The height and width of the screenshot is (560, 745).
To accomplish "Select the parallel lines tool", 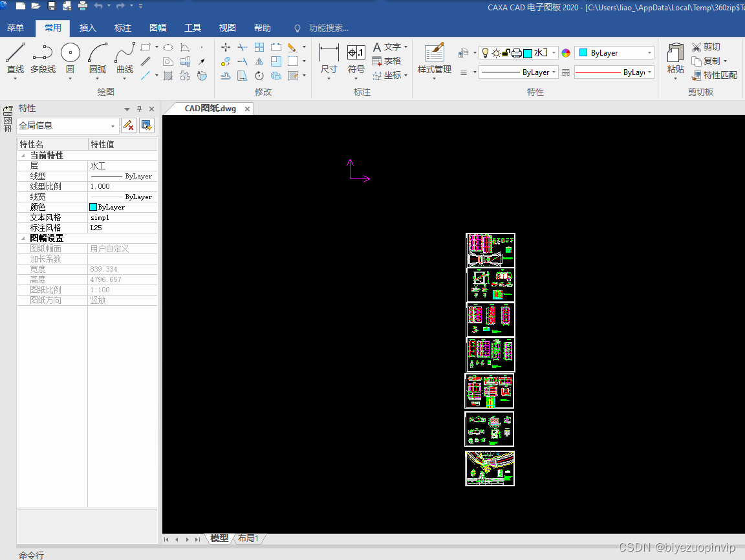I will click(146, 61).
